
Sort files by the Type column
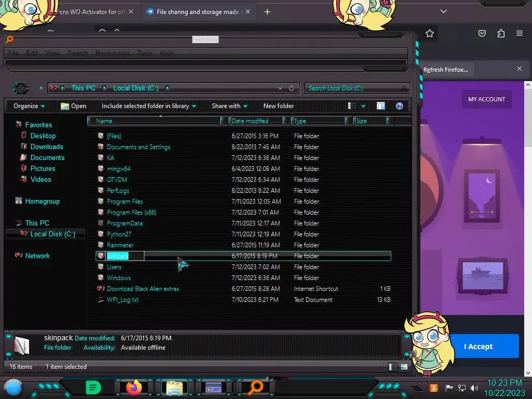click(318, 121)
